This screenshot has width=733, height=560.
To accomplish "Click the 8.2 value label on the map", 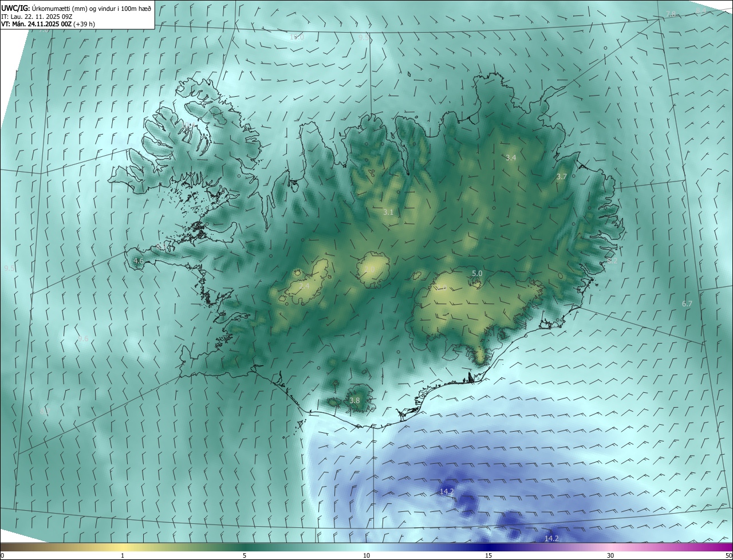I will click(x=612, y=261).
